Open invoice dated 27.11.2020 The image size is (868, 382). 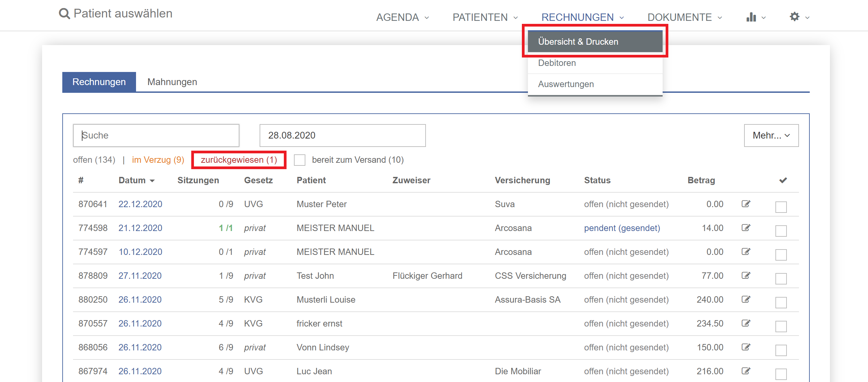coord(140,276)
